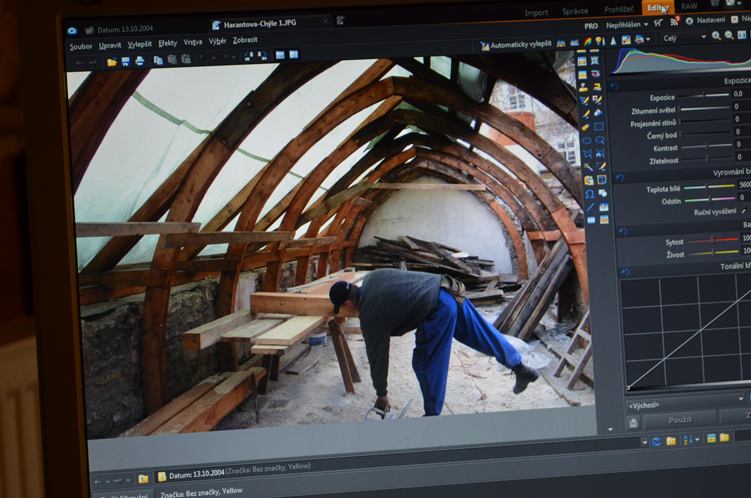Adjust the Odstín slider
751x498 pixels.
(x=710, y=199)
